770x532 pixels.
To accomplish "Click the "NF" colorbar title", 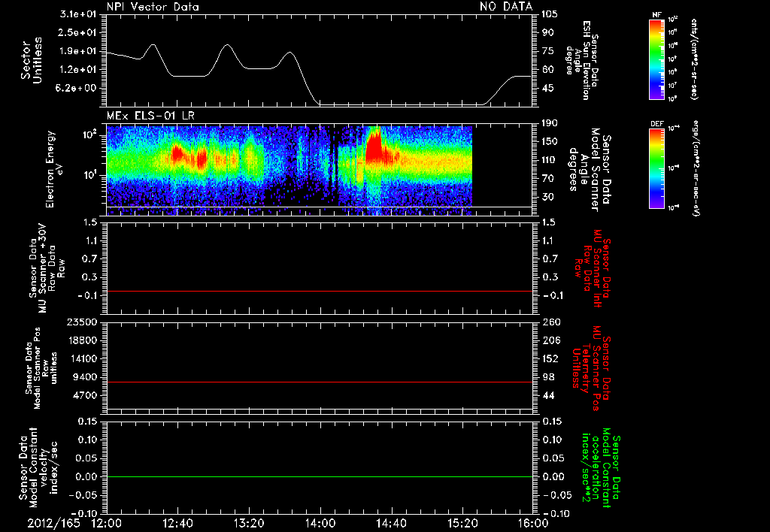I will pos(656,15).
